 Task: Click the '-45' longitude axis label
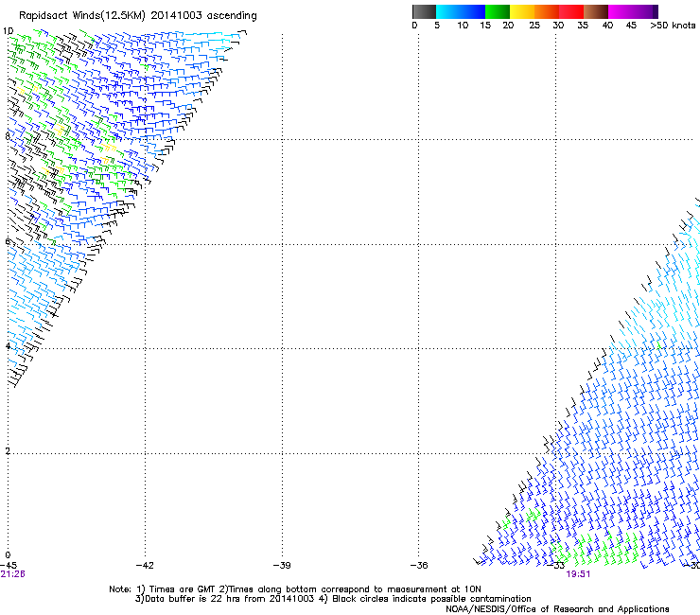point(9,566)
